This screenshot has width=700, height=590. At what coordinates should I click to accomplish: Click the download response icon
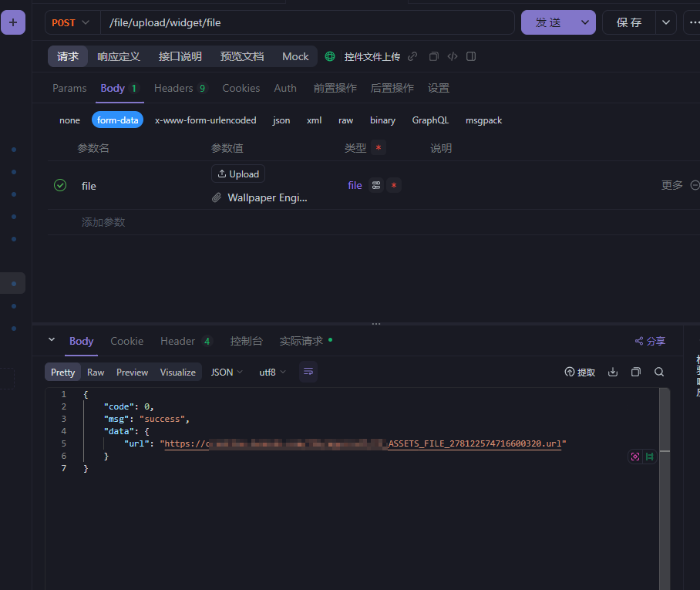613,372
